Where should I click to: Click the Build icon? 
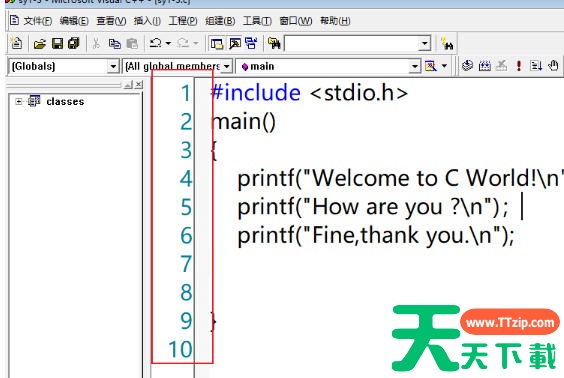pos(485,66)
